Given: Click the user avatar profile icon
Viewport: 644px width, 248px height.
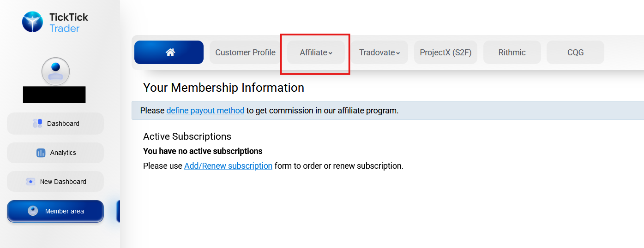Looking at the screenshot, I should [55, 71].
